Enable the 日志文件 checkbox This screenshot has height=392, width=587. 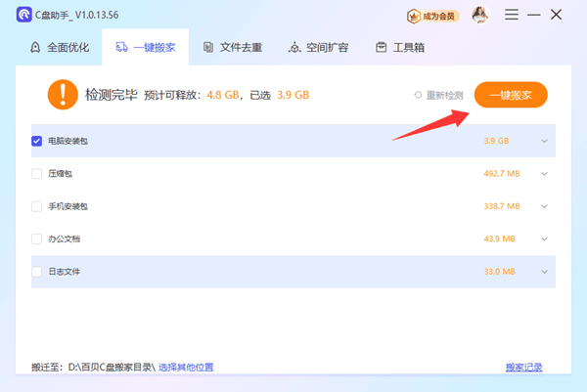37,272
